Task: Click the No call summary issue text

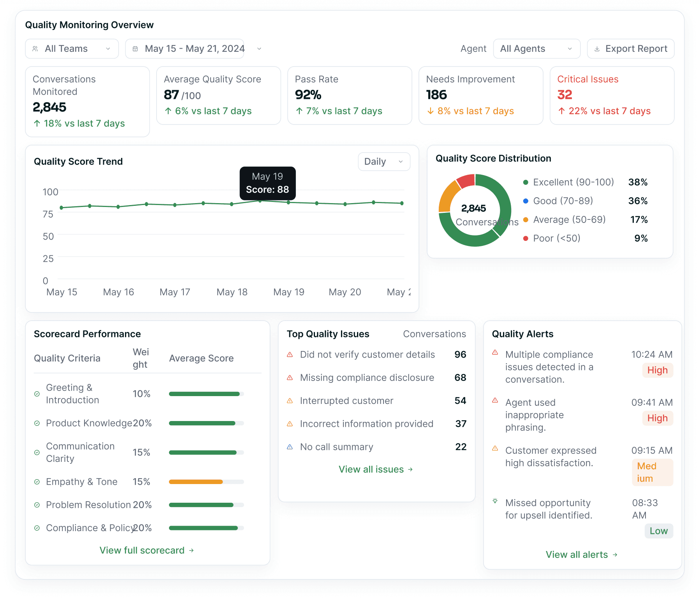Action: [336, 447]
